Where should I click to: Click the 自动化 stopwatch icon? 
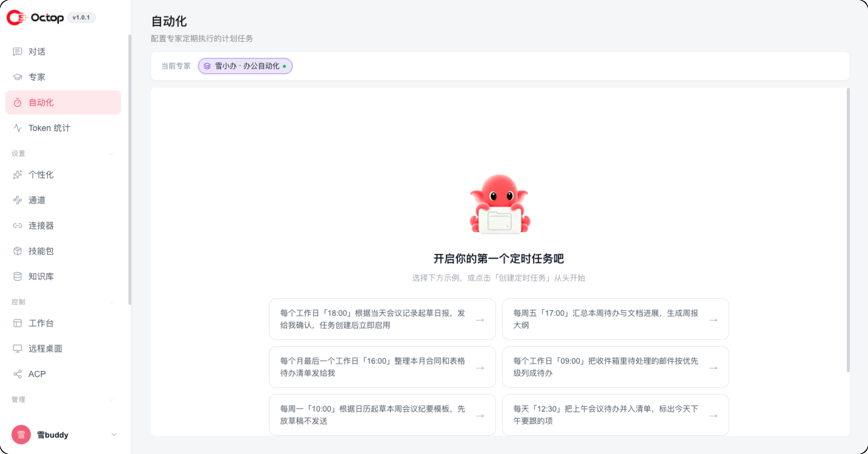click(x=18, y=102)
